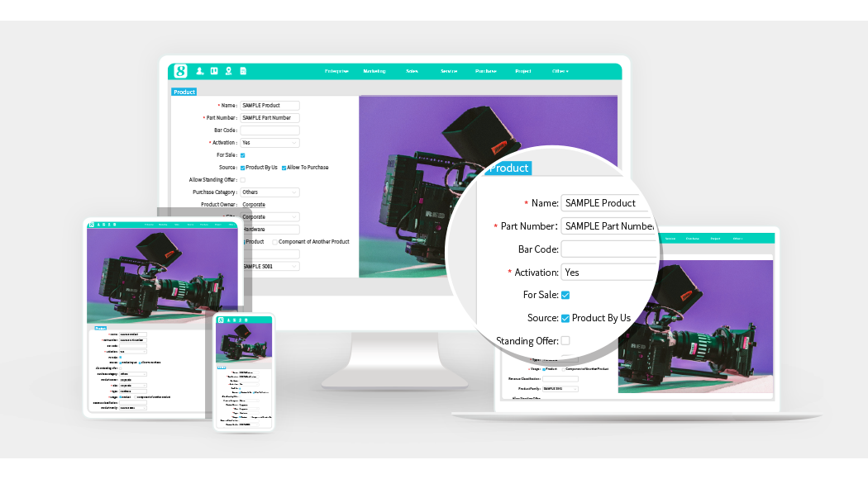The height and width of the screenshot is (479, 868).
Task: Toggle the Allow To Purchase checkbox
Action: [284, 168]
